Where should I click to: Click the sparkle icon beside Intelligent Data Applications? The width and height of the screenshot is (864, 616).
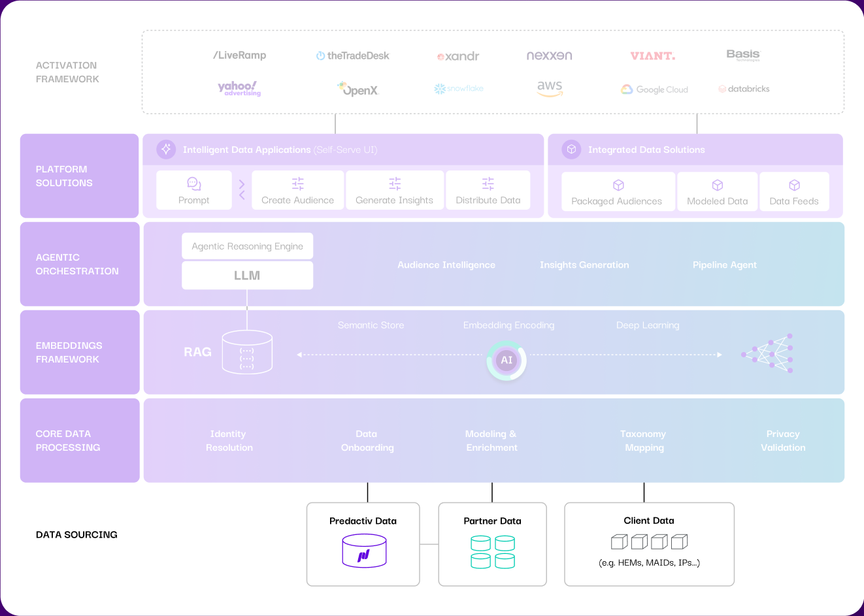[x=166, y=149]
